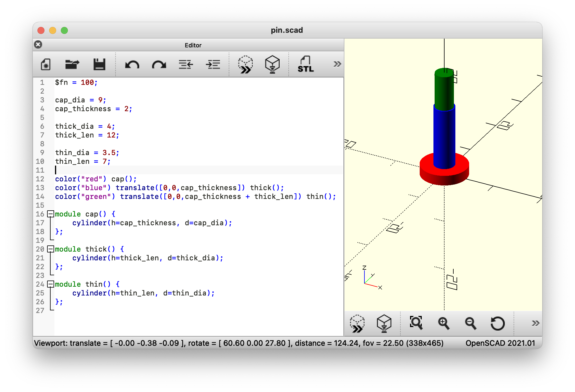Viewport: 575px width, 392px height.
Task: Open an existing SCAD file
Action: point(72,64)
